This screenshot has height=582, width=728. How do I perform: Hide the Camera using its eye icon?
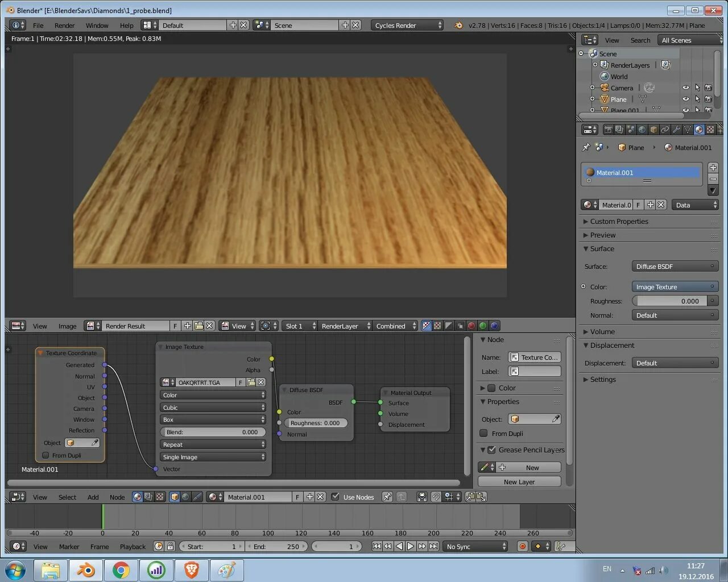[685, 88]
